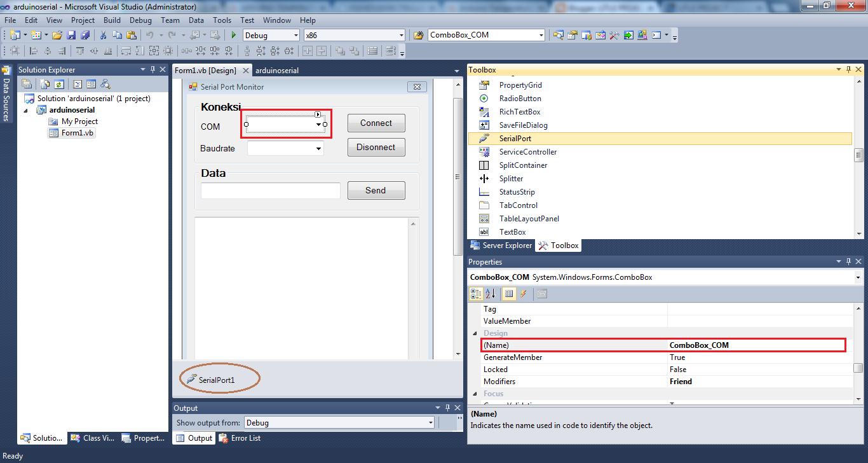Click the Data text box on the form
This screenshot has height=463, width=868.
271,191
